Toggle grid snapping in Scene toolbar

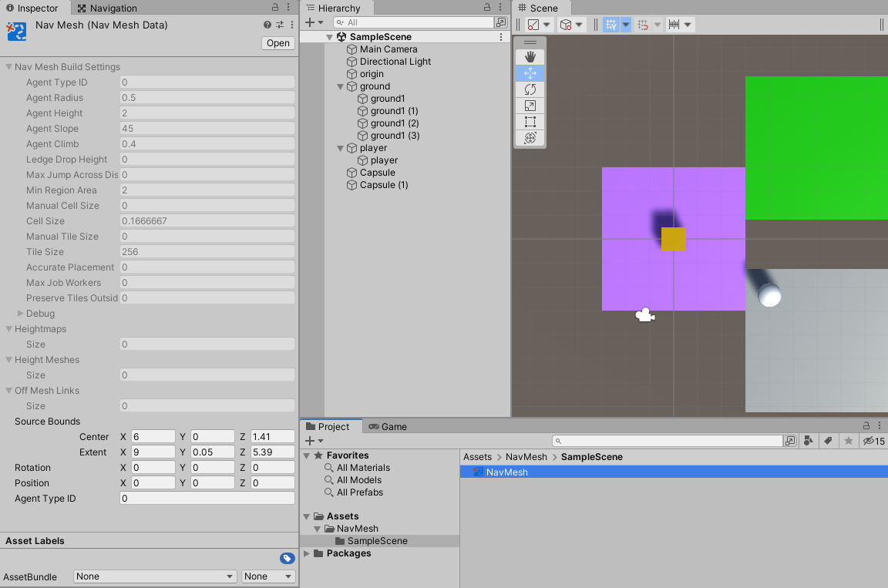643,25
